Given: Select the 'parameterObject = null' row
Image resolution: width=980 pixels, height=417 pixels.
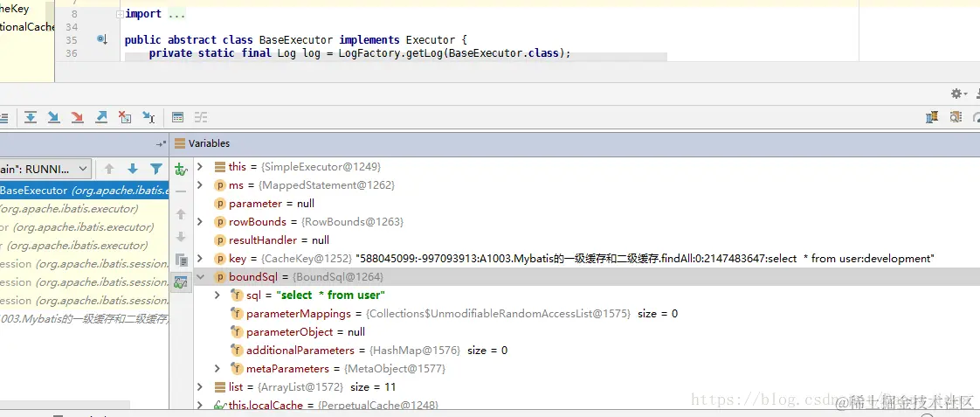Looking at the screenshot, I should pyautogui.click(x=587, y=332).
